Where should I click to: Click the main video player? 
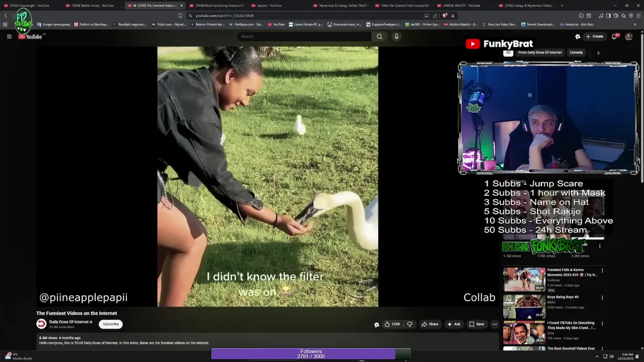coord(267,176)
